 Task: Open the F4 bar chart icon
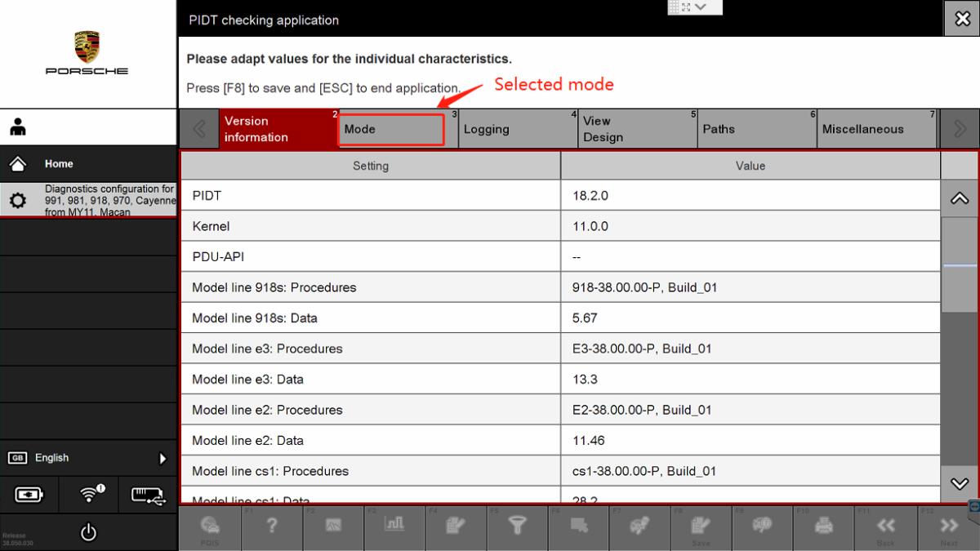(394, 527)
